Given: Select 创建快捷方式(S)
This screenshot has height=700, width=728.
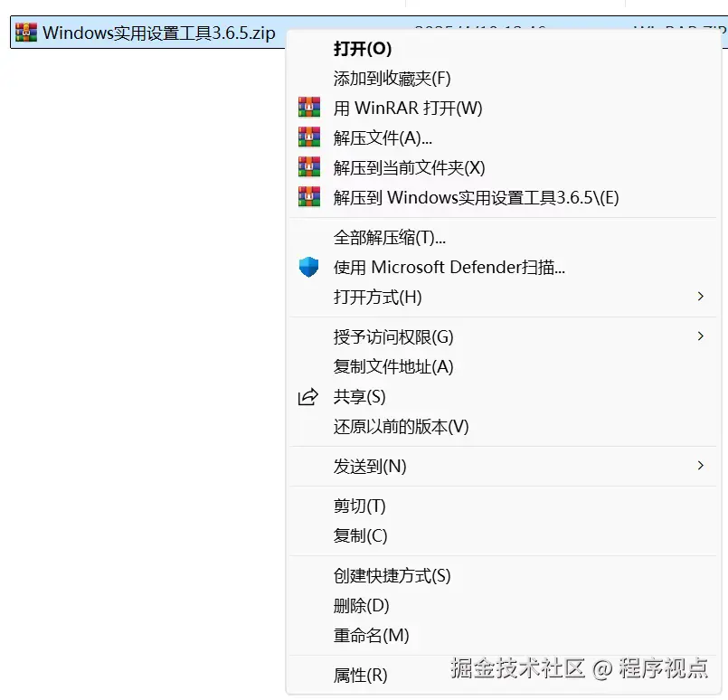Looking at the screenshot, I should 503,575.
